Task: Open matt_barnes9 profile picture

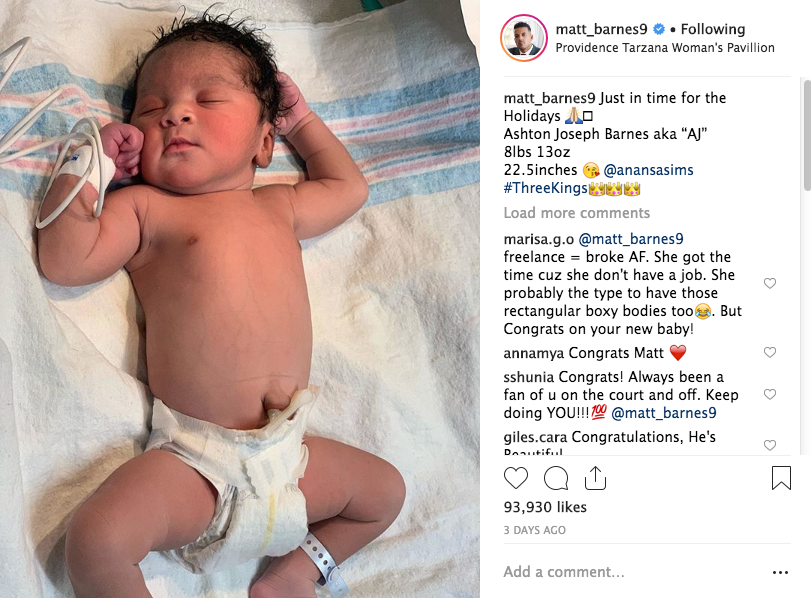Action: pyautogui.click(x=523, y=38)
